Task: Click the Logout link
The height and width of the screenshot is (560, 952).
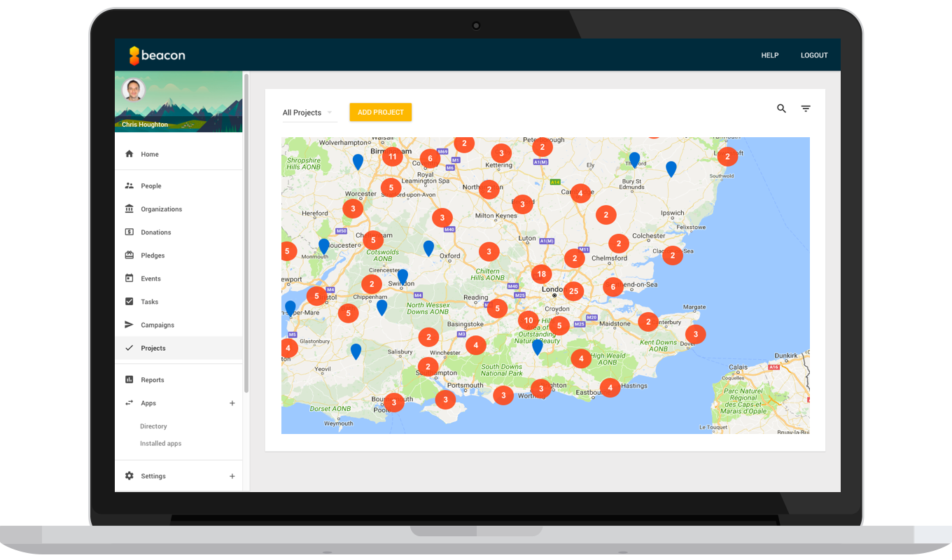Action: coord(814,55)
